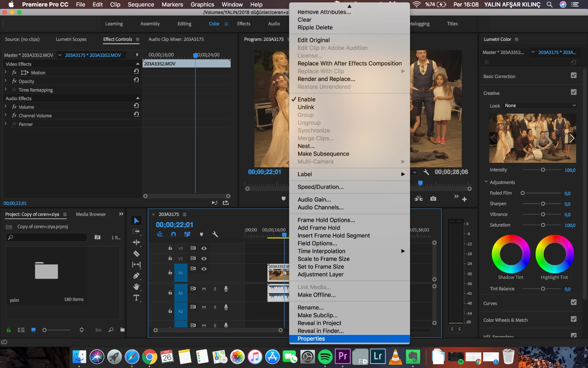Show more Project panel tabs
The height and width of the screenshot is (368, 588).
pos(121,214)
